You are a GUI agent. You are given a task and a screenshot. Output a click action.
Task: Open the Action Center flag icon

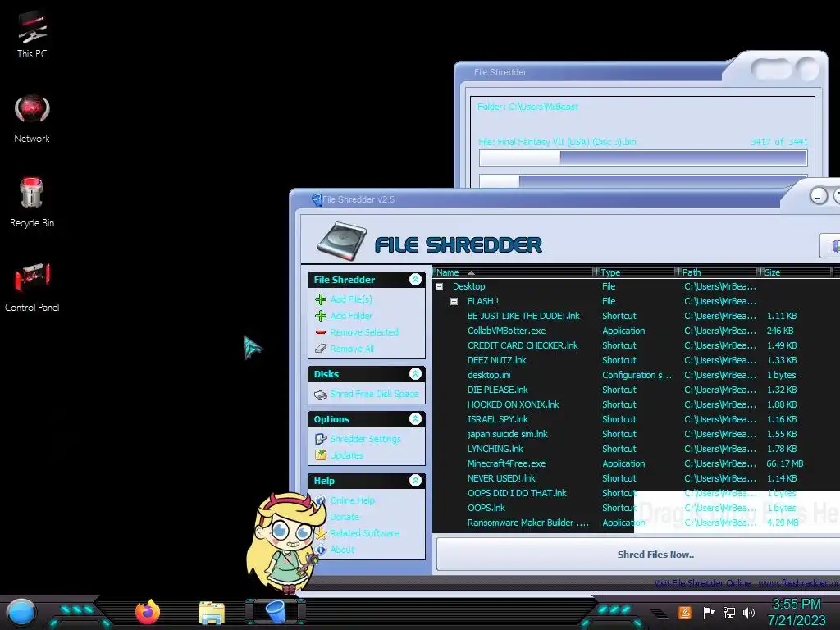click(x=709, y=612)
